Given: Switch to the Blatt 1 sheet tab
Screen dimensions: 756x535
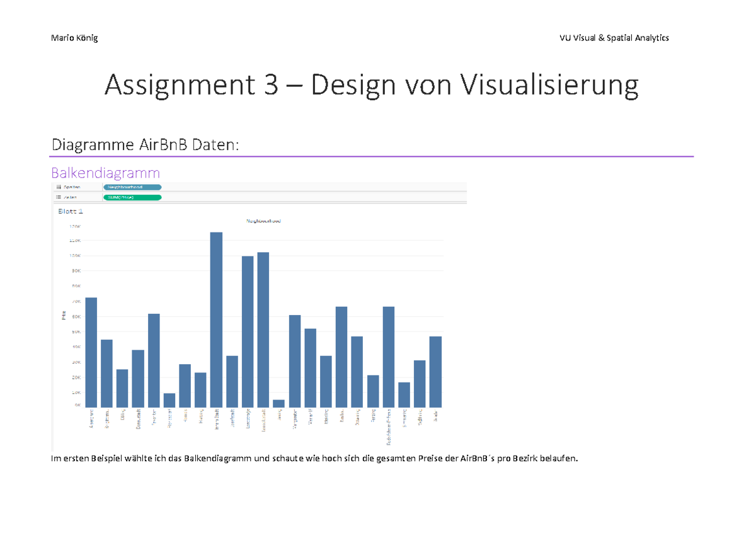Looking at the screenshot, I should (x=71, y=211).
